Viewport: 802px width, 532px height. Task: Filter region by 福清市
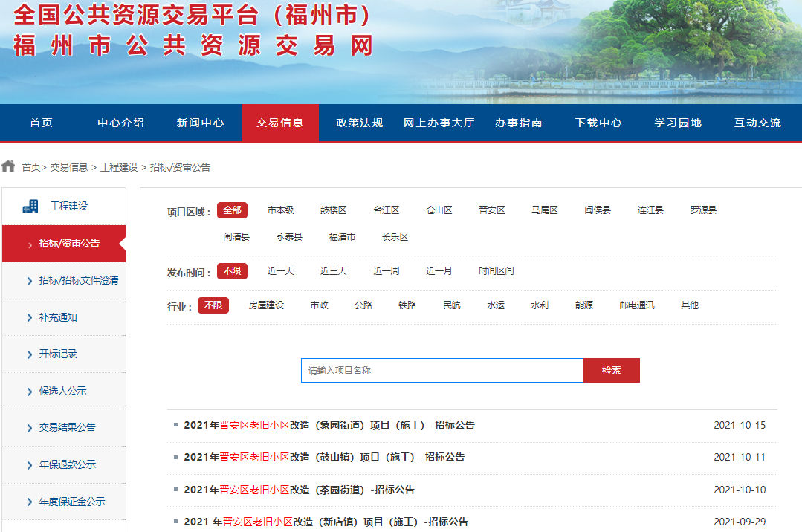342,237
